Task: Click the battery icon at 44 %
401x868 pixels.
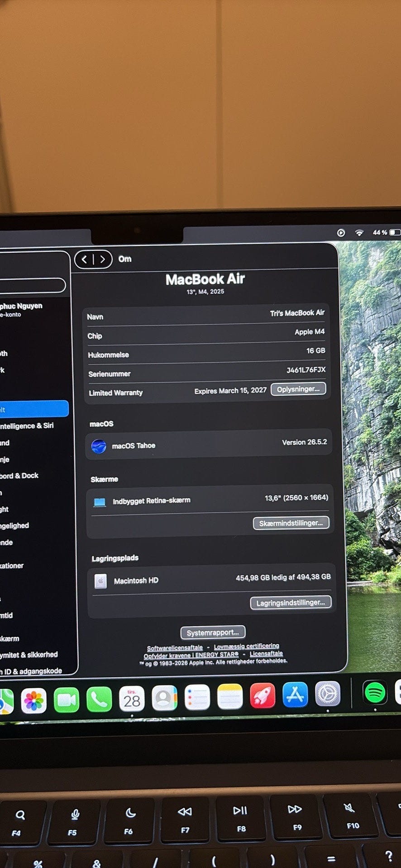Action: pyautogui.click(x=395, y=232)
